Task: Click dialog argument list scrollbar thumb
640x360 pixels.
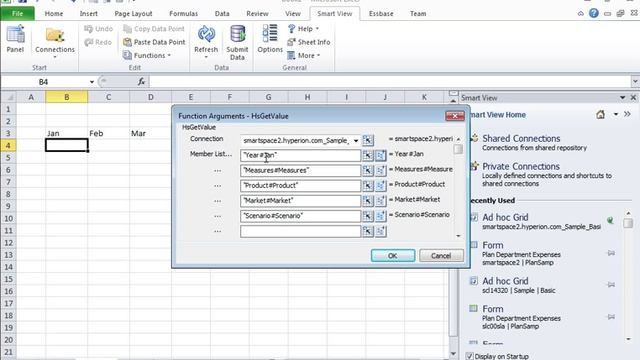Action: pyautogui.click(x=458, y=149)
